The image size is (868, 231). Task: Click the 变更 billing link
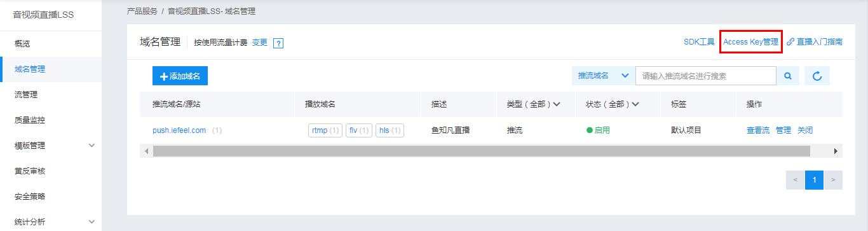[260, 43]
